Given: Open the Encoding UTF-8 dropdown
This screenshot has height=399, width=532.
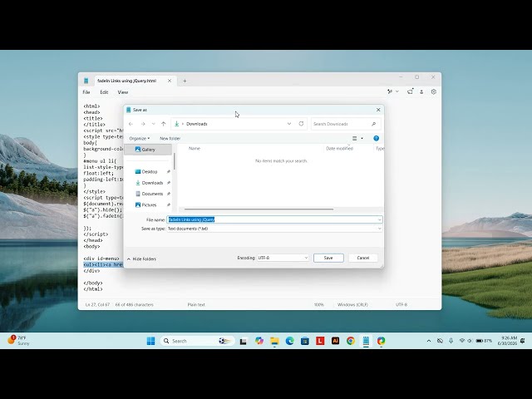Looking at the screenshot, I should (x=283, y=258).
